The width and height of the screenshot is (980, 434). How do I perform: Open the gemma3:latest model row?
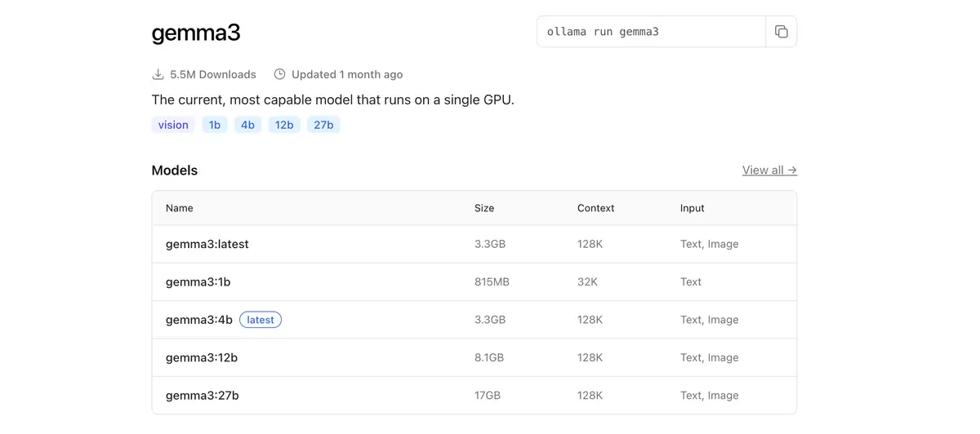click(x=207, y=244)
